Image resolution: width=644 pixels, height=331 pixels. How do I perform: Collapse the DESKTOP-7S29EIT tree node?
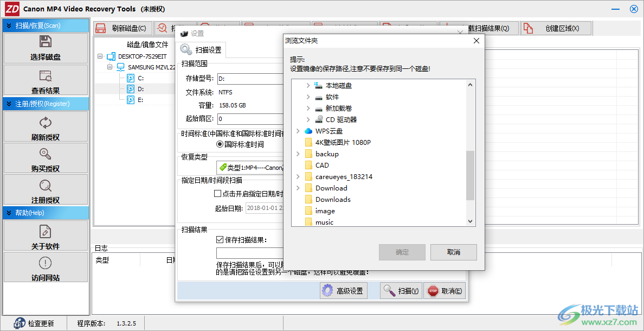(x=100, y=56)
